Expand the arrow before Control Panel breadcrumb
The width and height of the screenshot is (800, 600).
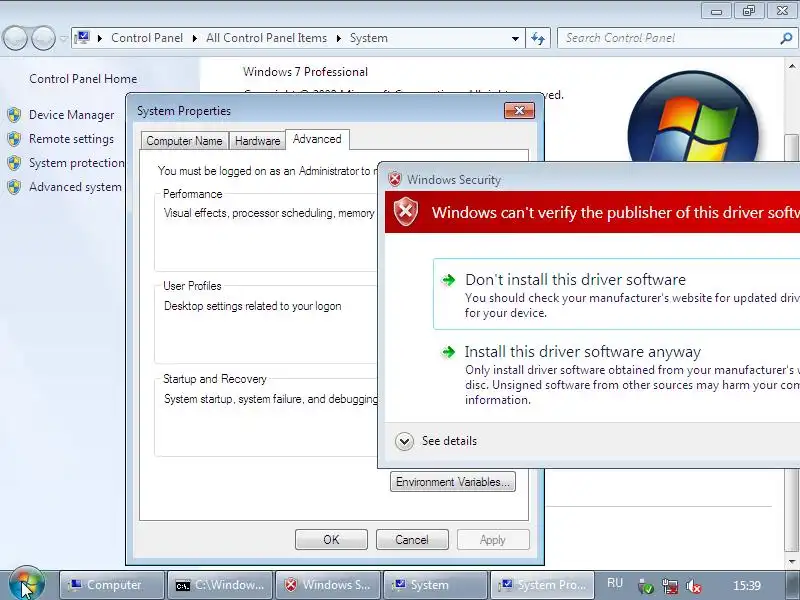[100, 38]
